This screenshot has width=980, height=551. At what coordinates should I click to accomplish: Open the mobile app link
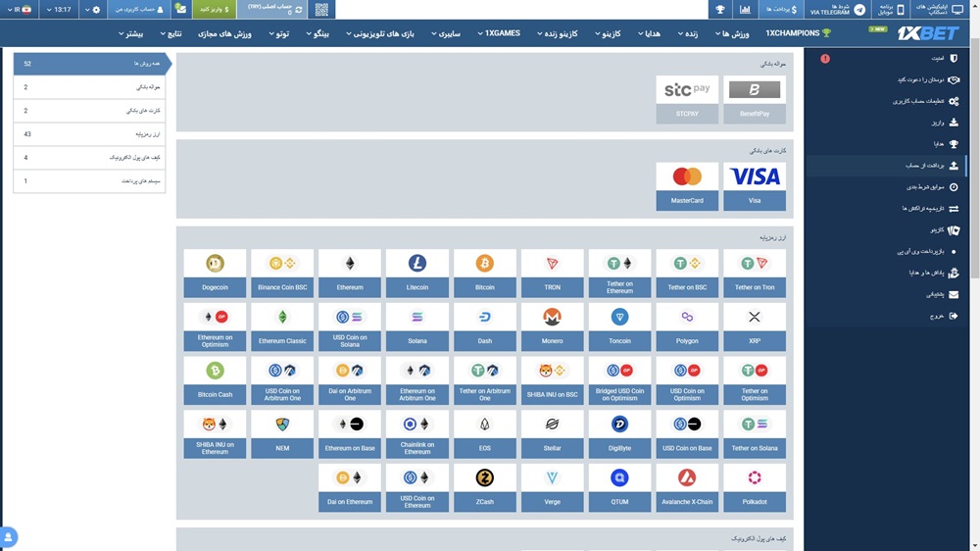pos(891,10)
